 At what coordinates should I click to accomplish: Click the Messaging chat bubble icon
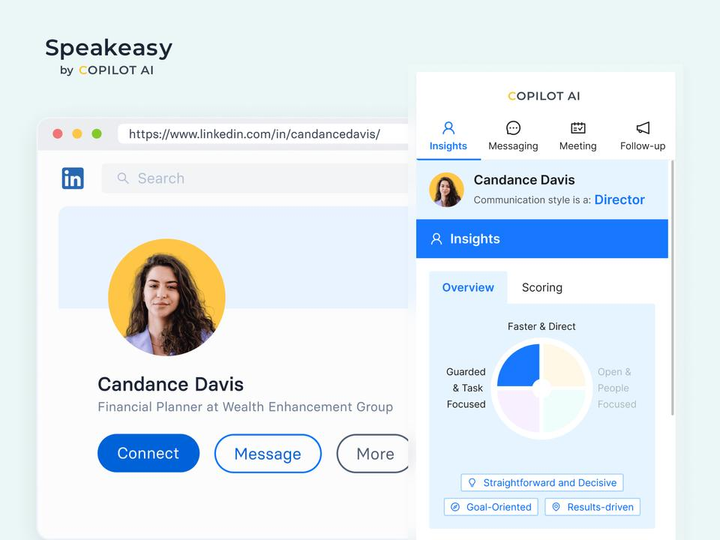click(513, 128)
